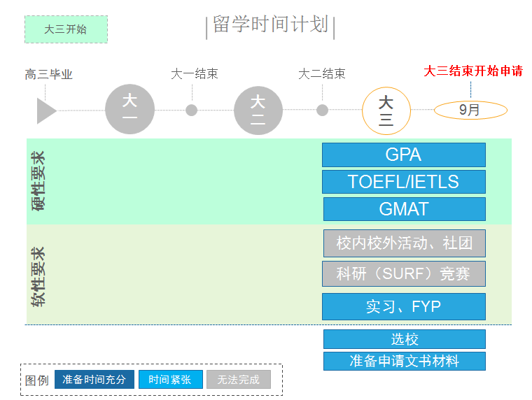Click the gray 无法完成 legend swatch
The image size is (532, 400).
(x=239, y=379)
